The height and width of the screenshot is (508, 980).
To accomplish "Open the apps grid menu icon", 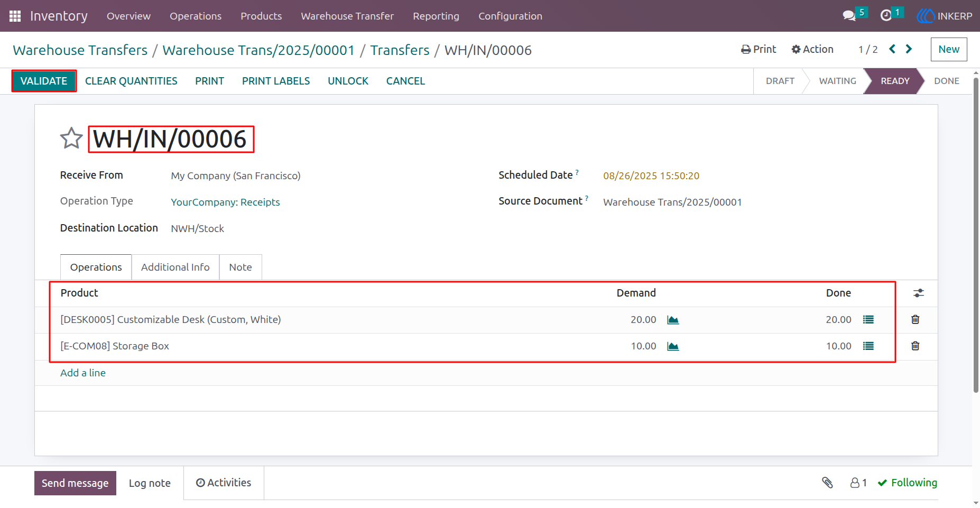I will point(15,16).
